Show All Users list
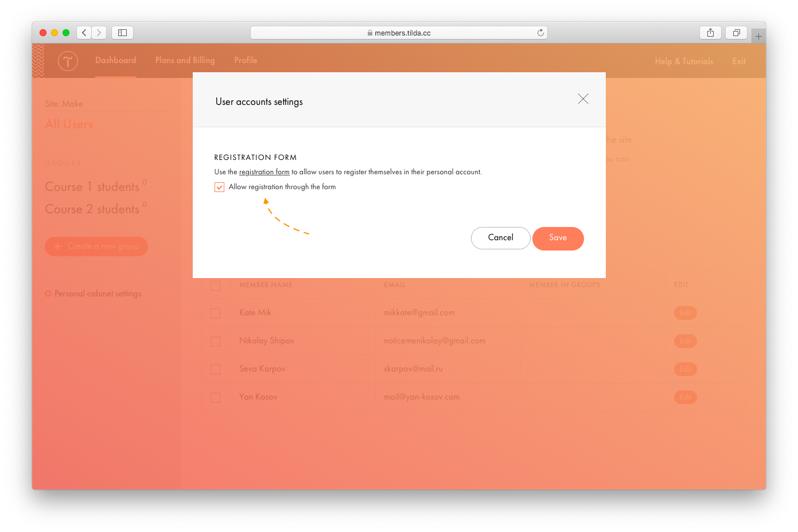This screenshot has width=798, height=532. [x=69, y=124]
